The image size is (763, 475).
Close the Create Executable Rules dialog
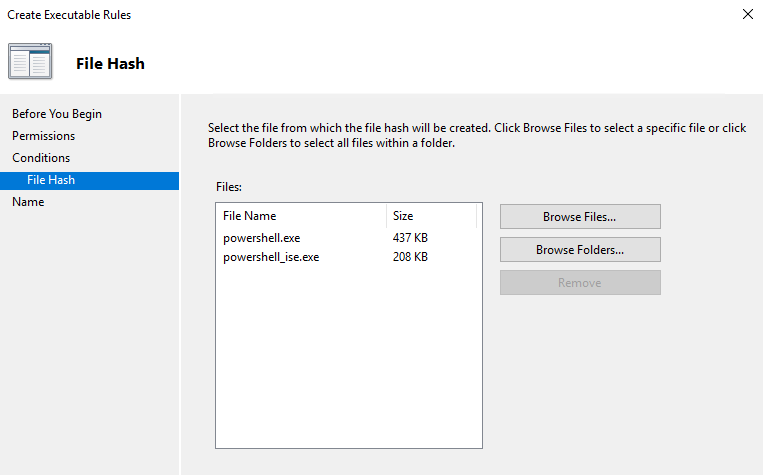point(747,14)
